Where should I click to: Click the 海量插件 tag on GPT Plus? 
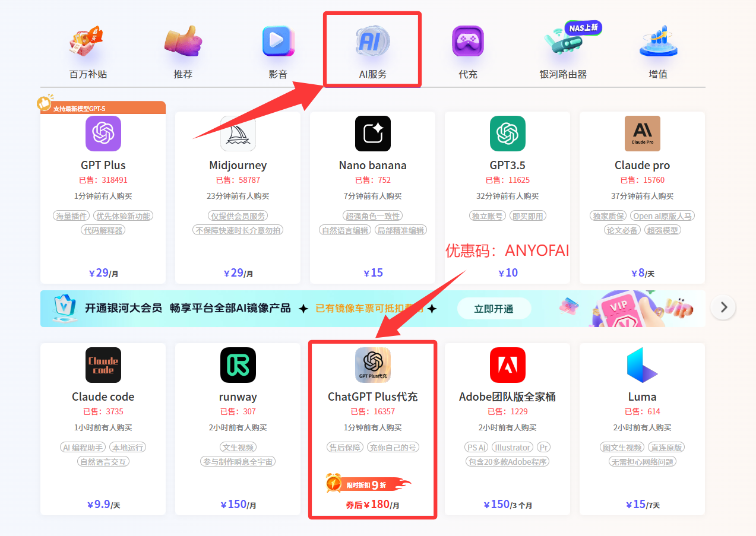point(71,216)
